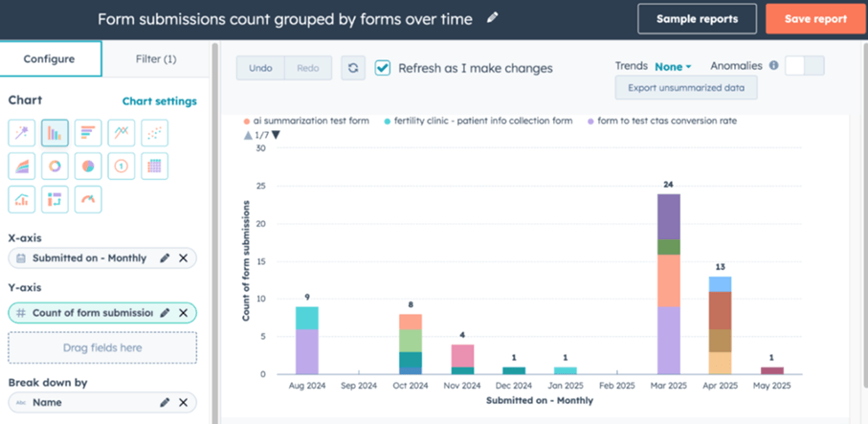
Task: Click the dark purple top of Mar 2025 bar
Action: (x=668, y=217)
